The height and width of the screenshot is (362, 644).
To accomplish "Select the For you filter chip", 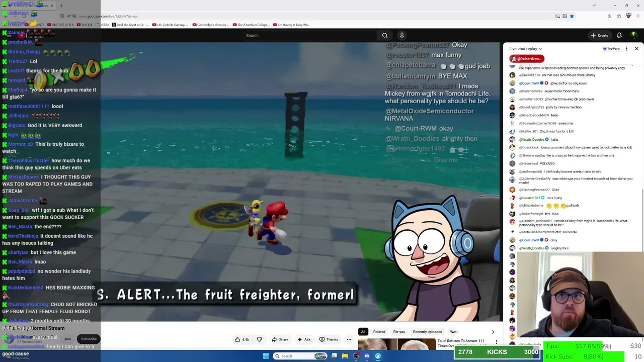I will point(399,332).
